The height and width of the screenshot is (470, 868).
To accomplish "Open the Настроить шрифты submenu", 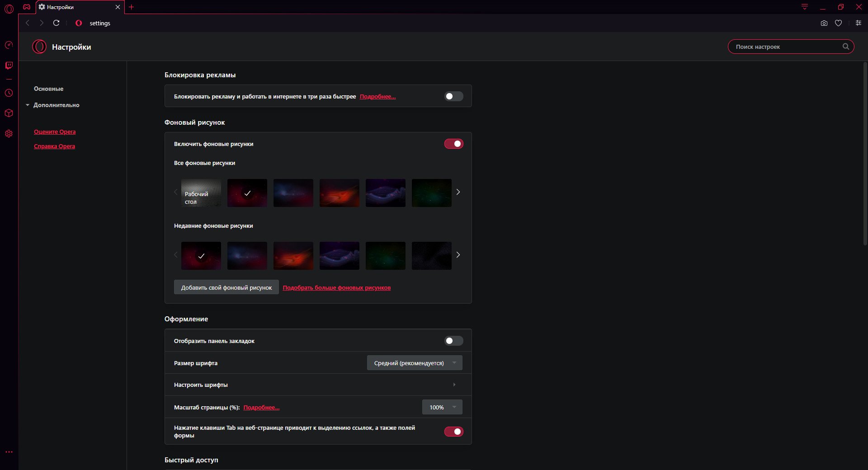I will (x=318, y=385).
